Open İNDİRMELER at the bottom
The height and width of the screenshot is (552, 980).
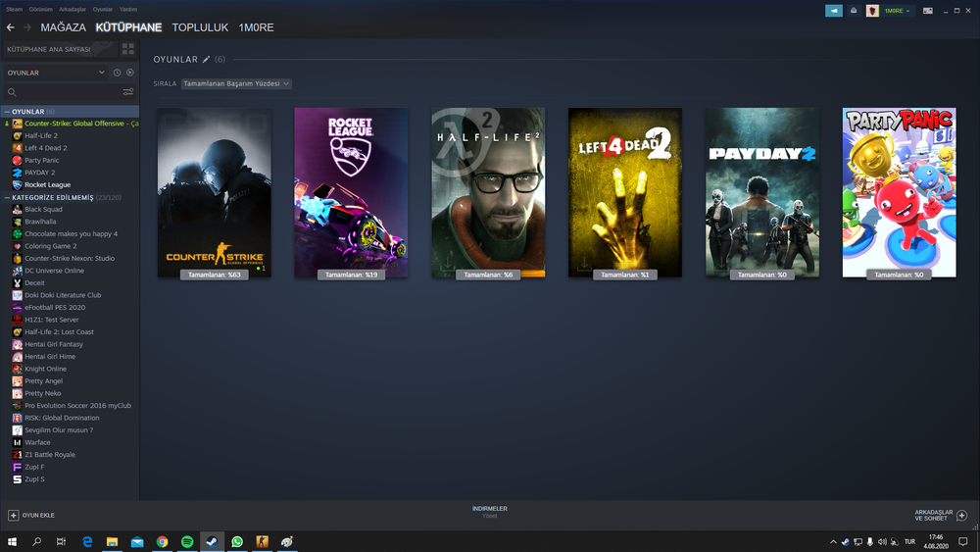[489, 509]
